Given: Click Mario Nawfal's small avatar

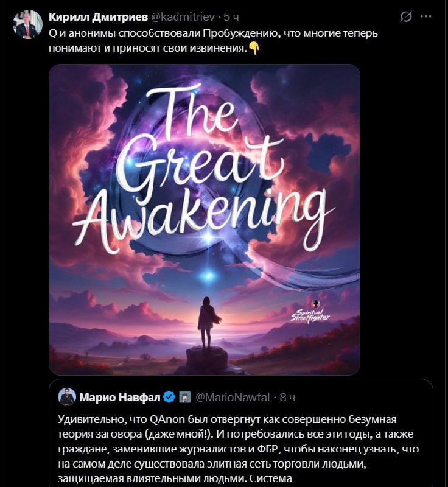Looking at the screenshot, I should pos(67,397).
